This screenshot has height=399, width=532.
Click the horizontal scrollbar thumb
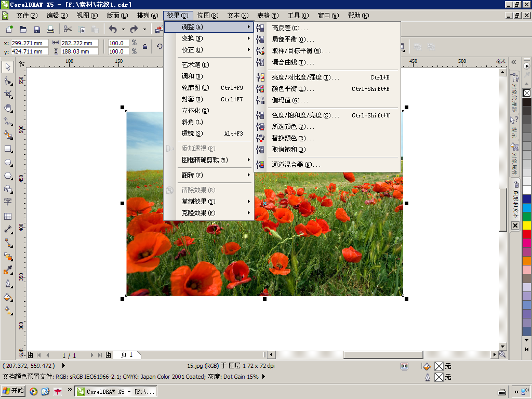pyautogui.click(x=383, y=355)
